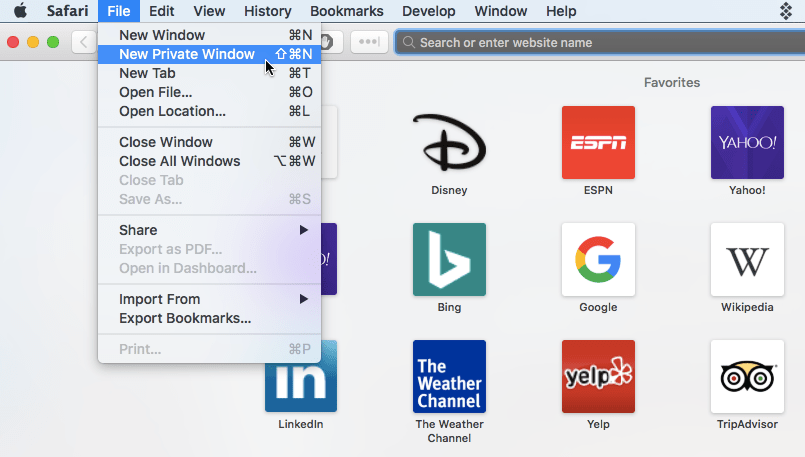Screen dimensions: 805x457
Task: Open the ESPN favorite
Action: tap(598, 142)
